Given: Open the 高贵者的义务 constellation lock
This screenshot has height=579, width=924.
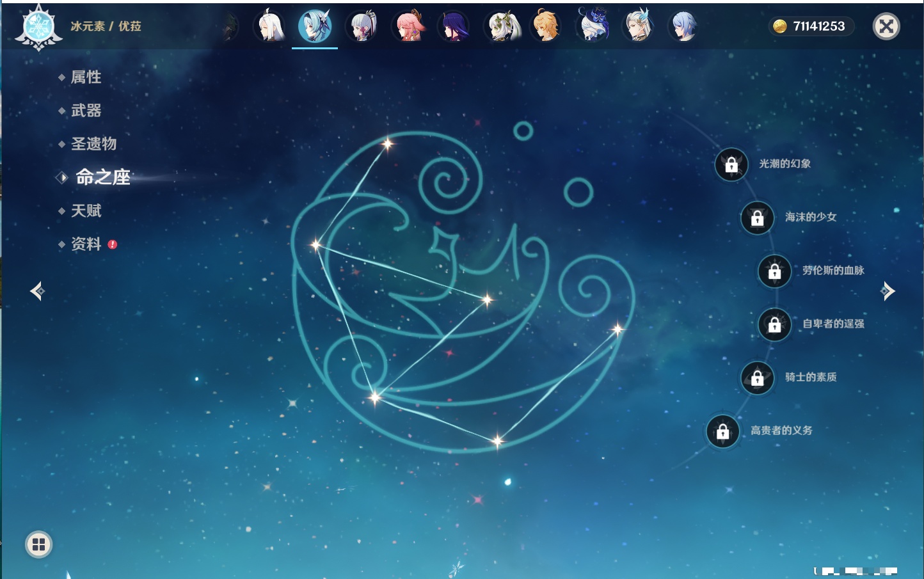Looking at the screenshot, I should click(x=723, y=432).
